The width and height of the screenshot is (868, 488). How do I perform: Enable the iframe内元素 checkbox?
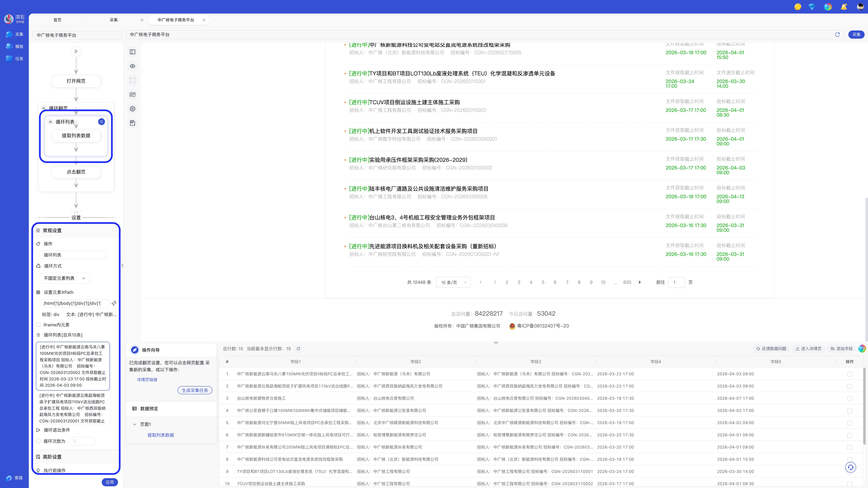pos(38,325)
